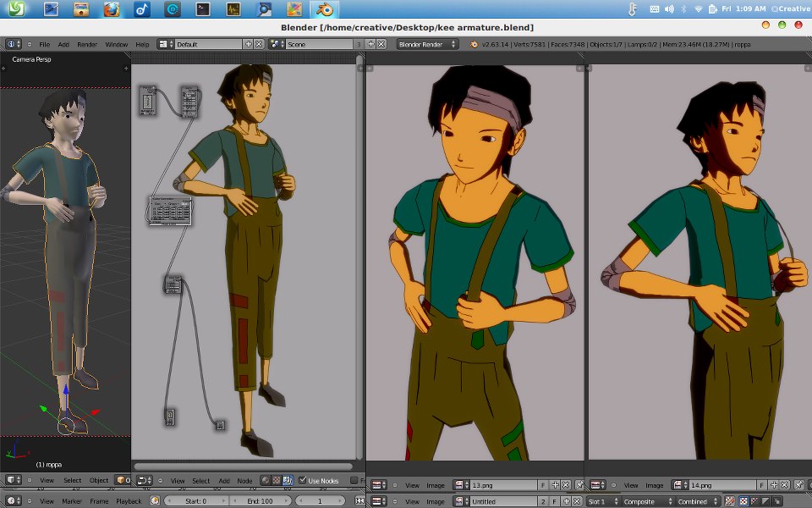Create new image next to Untitled field
The image size is (812, 508).
[x=566, y=501]
